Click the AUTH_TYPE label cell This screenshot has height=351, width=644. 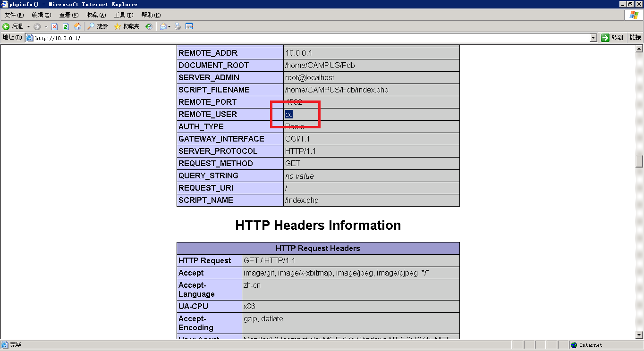tap(230, 126)
